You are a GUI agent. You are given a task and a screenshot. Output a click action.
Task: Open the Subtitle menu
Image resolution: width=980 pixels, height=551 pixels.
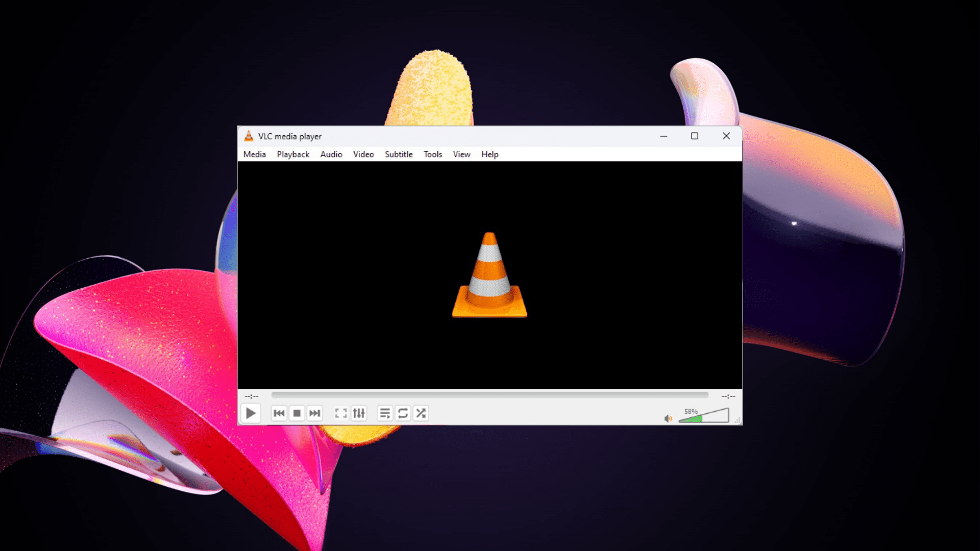(399, 154)
